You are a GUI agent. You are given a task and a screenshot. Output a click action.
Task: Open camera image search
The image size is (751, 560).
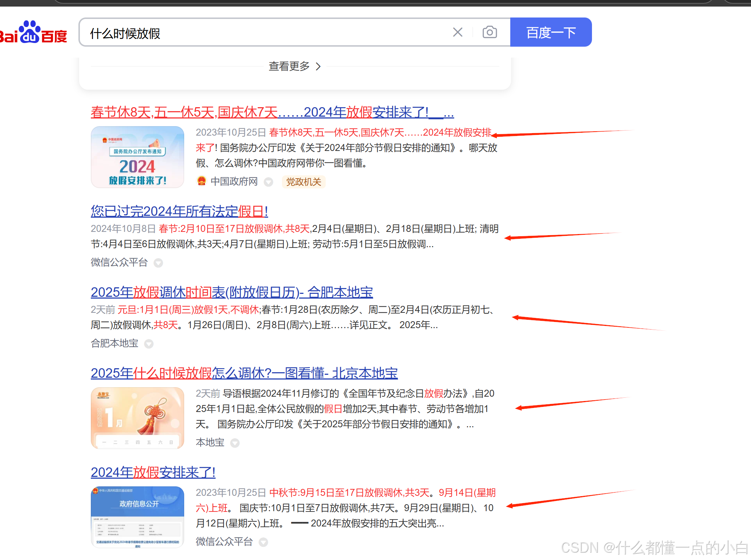click(x=489, y=32)
